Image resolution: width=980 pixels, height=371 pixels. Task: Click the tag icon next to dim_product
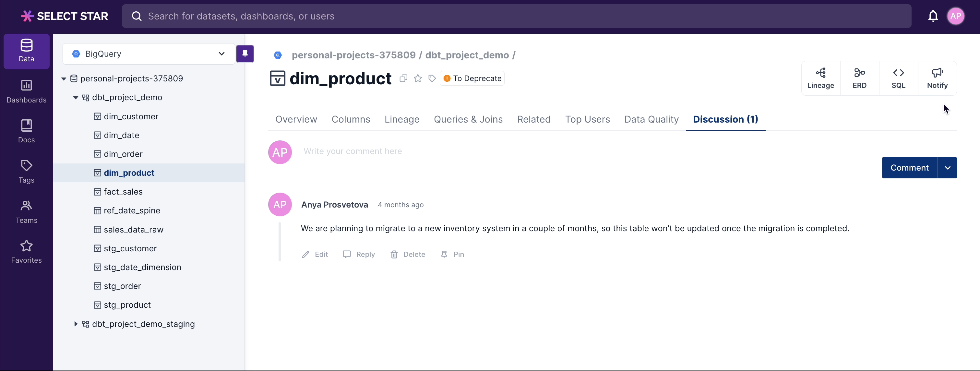(432, 78)
